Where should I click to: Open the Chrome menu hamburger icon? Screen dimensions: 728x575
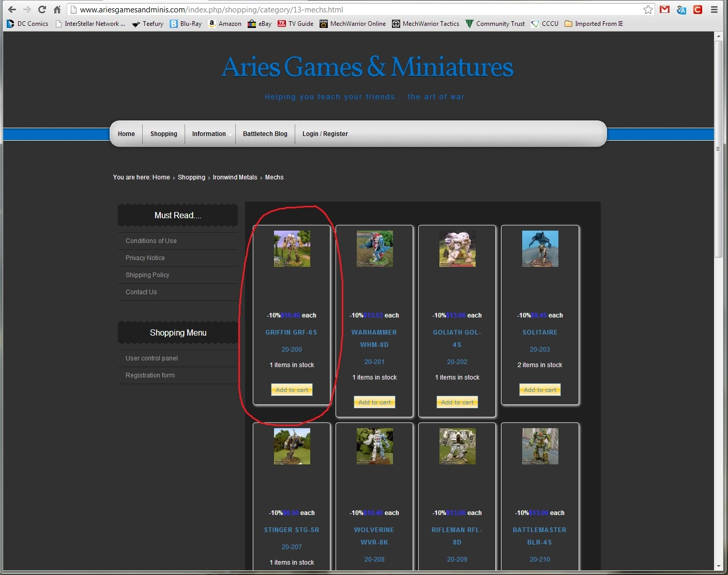[714, 9]
